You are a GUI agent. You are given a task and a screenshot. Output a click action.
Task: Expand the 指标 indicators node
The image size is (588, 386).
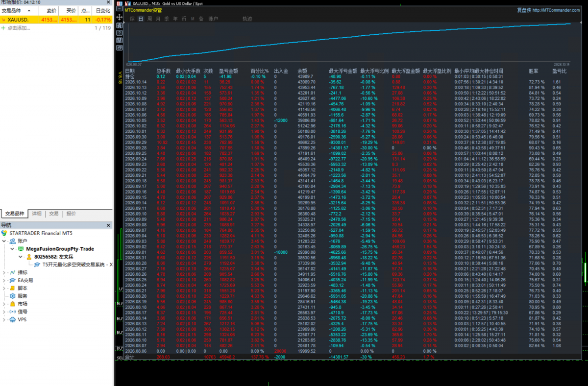point(4,272)
